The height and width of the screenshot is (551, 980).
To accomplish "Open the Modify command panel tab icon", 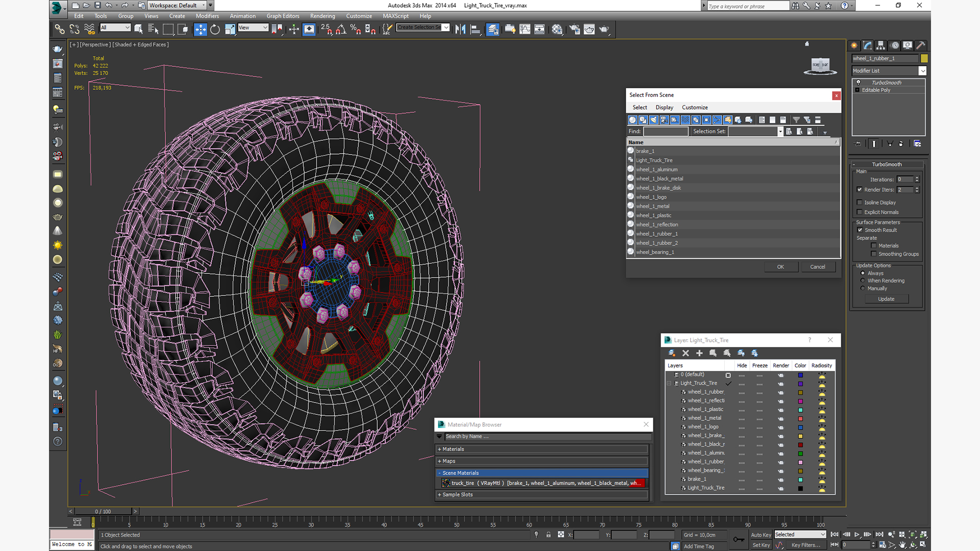I will coord(868,45).
